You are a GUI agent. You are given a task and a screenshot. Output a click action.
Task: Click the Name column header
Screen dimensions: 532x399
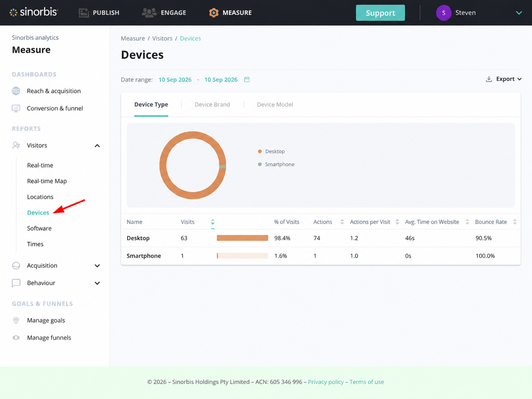coord(134,222)
